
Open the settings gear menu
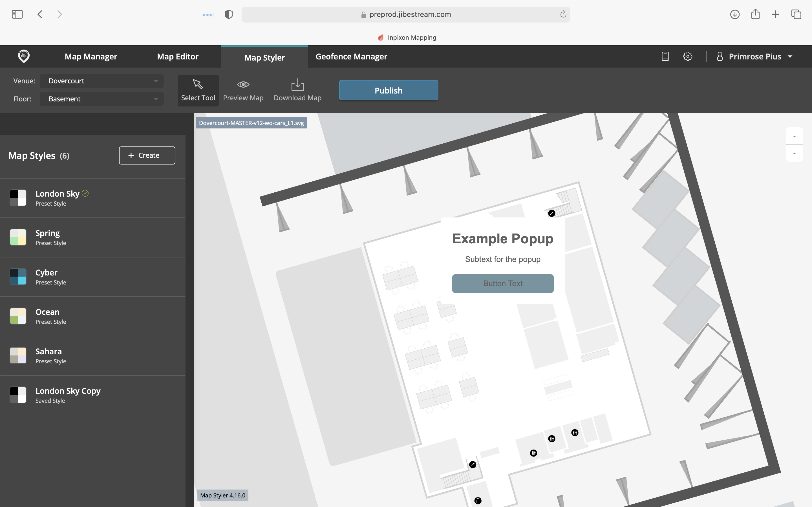pos(687,56)
